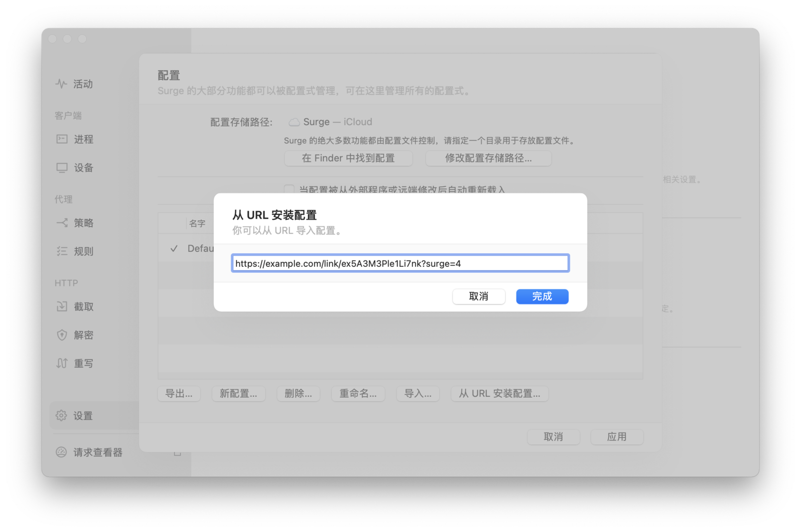Image resolution: width=801 pixels, height=532 pixels.
Task: Select the Process terminal icon
Action: pyautogui.click(x=62, y=139)
